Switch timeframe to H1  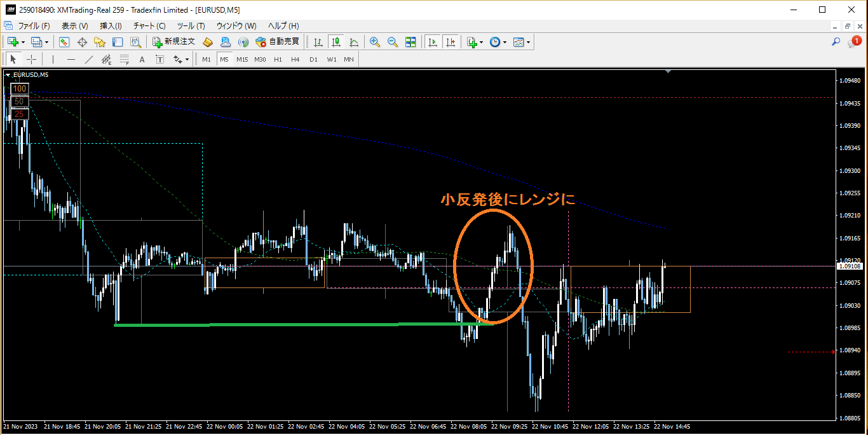click(x=278, y=59)
